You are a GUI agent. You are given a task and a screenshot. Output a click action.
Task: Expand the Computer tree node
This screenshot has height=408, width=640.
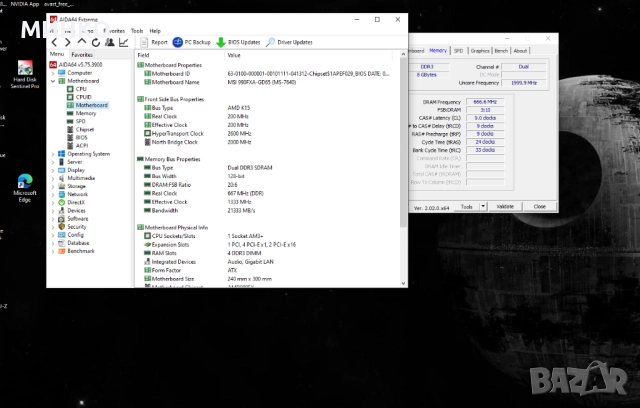(53, 73)
